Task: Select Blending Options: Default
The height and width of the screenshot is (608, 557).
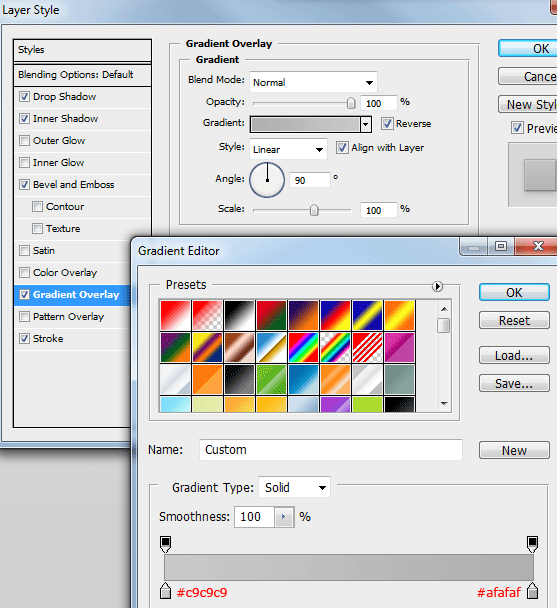Action: click(x=82, y=74)
